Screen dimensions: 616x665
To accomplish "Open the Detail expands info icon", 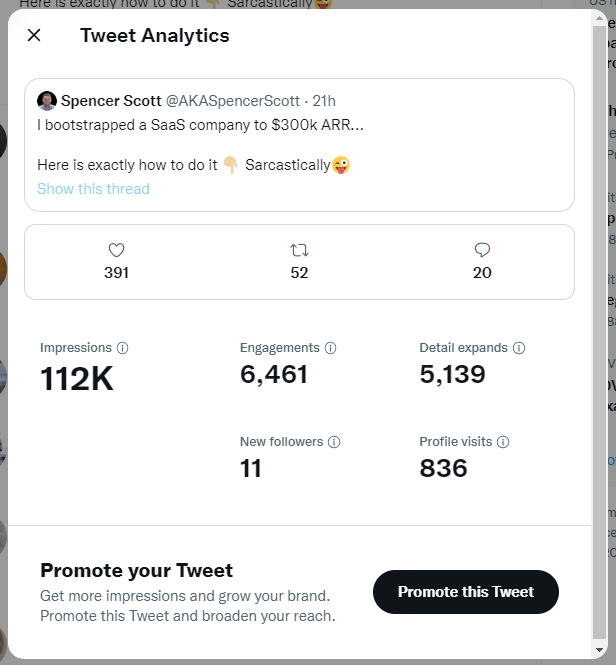I will coord(519,348).
